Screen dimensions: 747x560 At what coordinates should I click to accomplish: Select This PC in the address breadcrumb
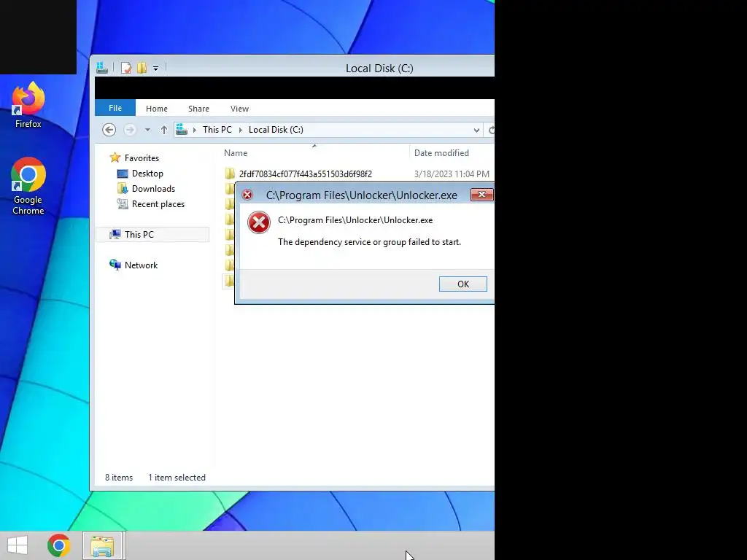click(x=217, y=130)
